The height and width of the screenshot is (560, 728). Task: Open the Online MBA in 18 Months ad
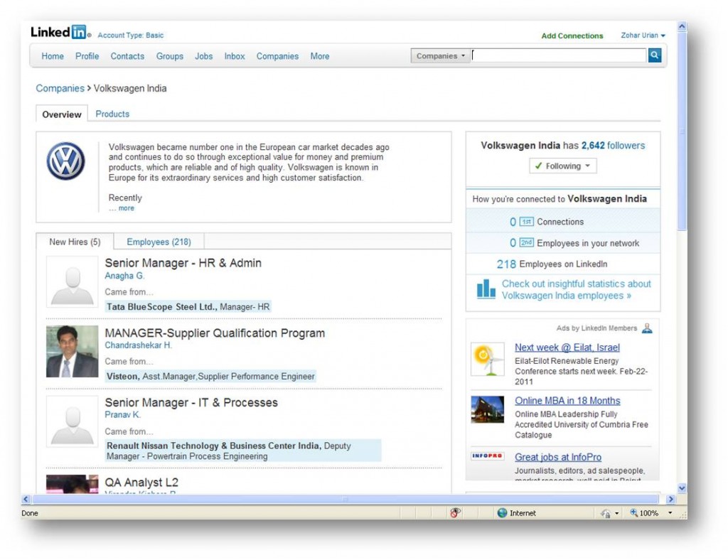click(x=567, y=400)
